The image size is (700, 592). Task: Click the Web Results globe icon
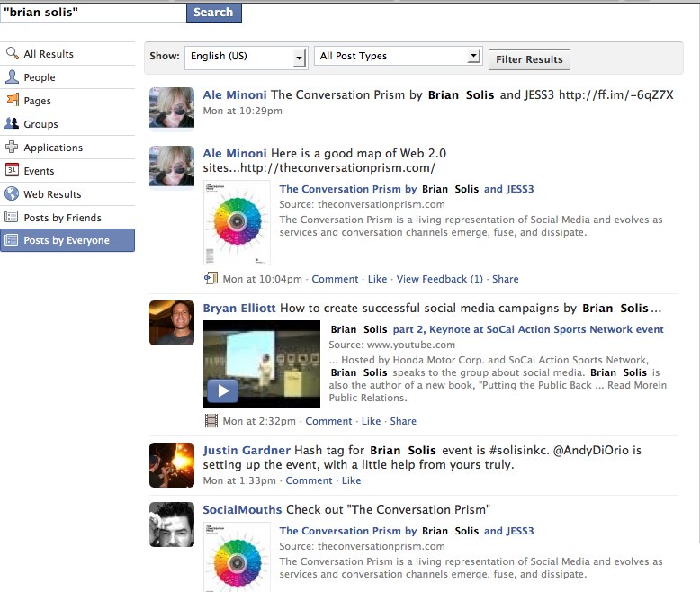point(12,193)
